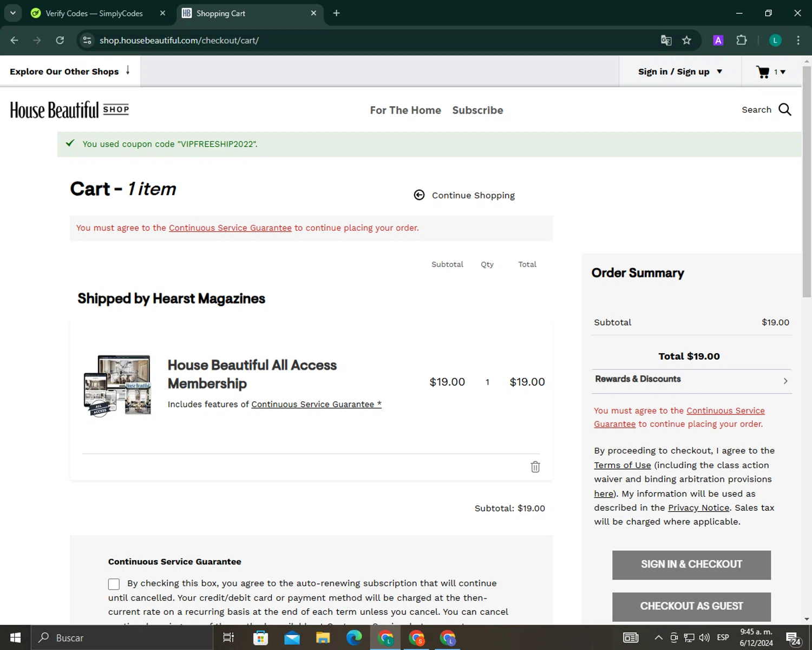The width and height of the screenshot is (812, 650).
Task: Expand Rewards & Discounts section
Action: 691,381
